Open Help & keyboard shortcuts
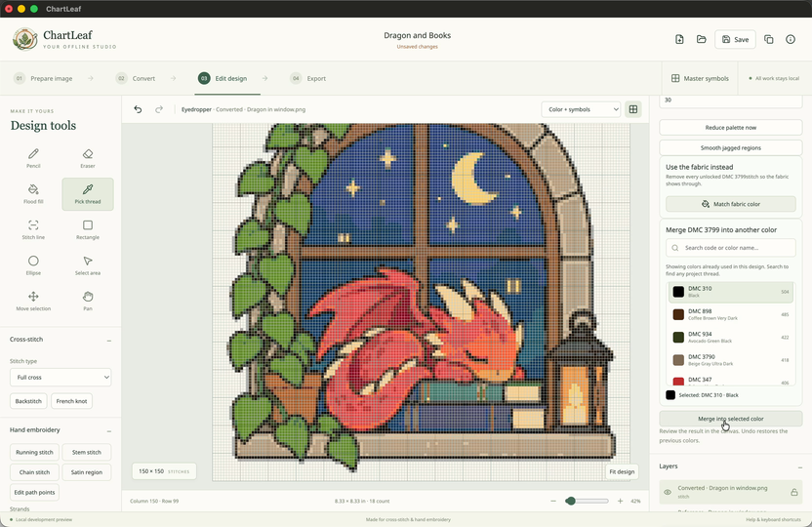 pos(773,519)
